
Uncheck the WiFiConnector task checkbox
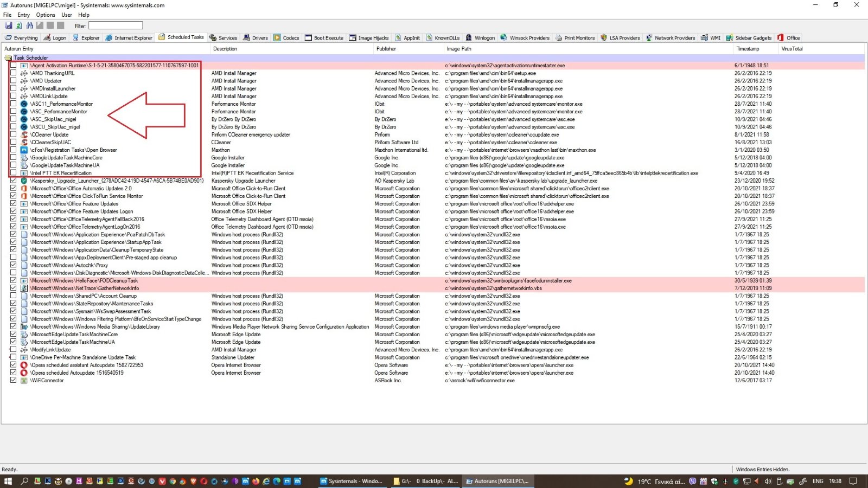[13, 381]
